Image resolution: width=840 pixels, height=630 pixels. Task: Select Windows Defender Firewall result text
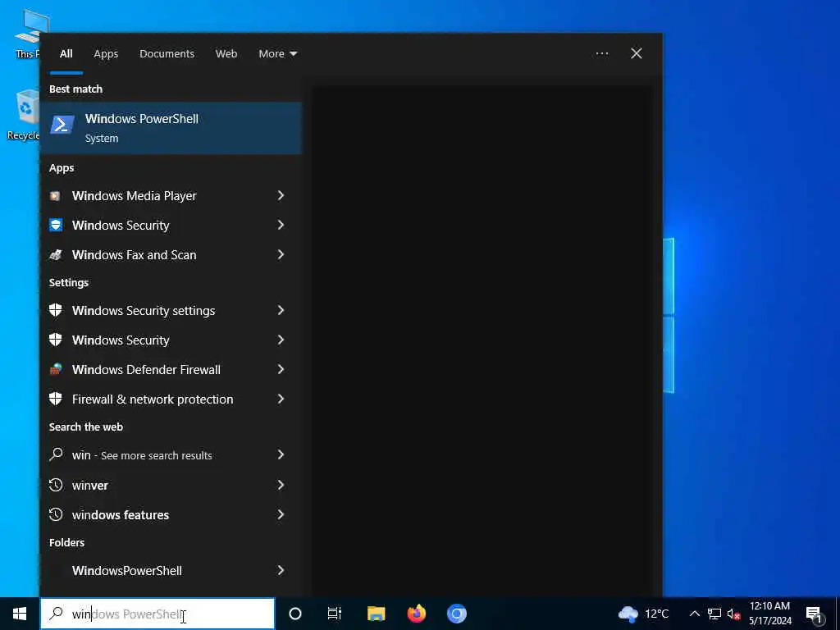click(146, 370)
